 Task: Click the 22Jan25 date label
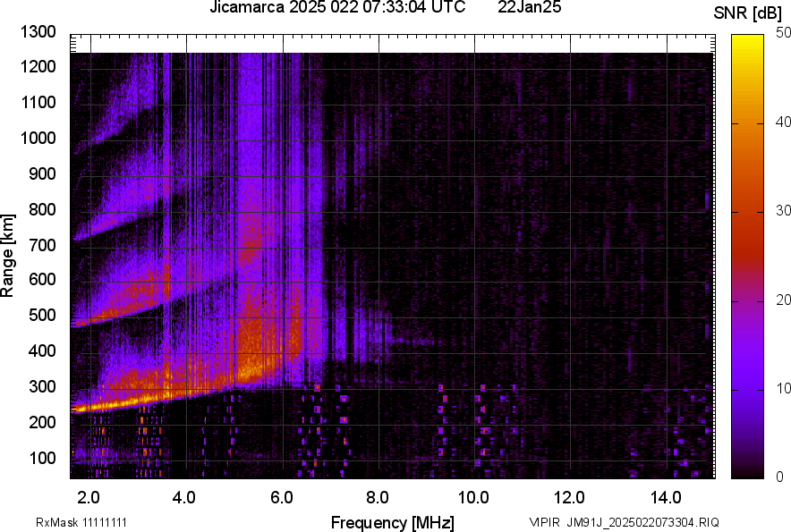(x=530, y=9)
